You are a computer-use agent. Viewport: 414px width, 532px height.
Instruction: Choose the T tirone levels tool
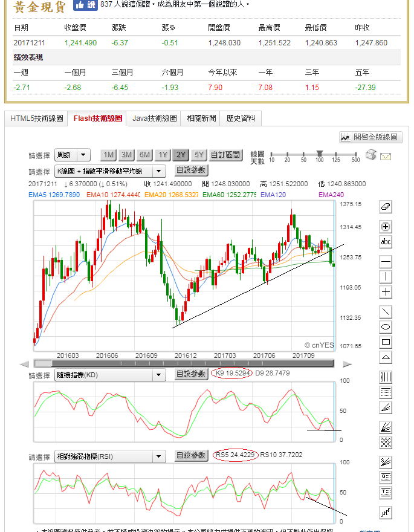click(x=386, y=493)
